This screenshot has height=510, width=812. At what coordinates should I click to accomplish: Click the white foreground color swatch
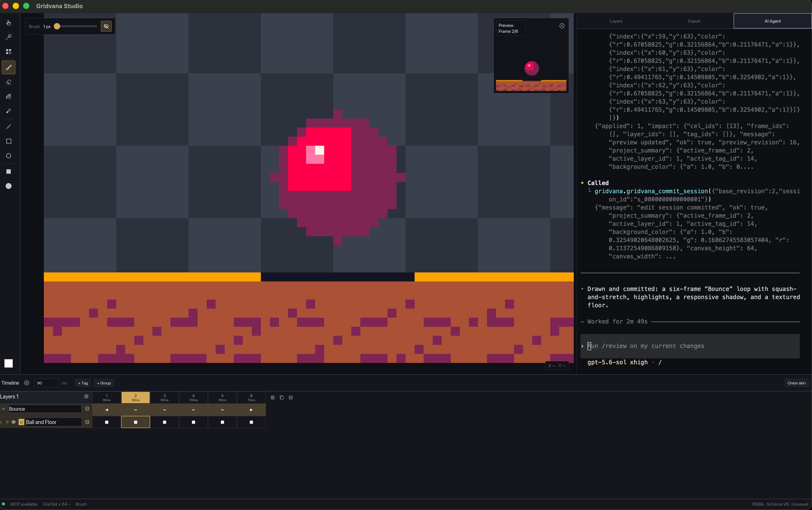click(8, 363)
